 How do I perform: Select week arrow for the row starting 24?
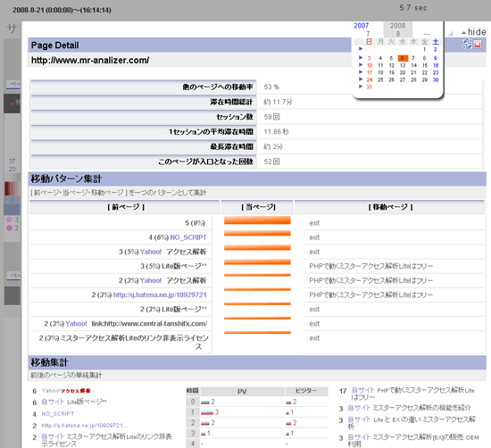[361, 79]
